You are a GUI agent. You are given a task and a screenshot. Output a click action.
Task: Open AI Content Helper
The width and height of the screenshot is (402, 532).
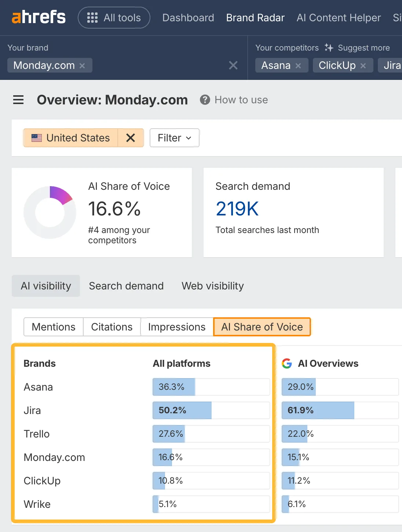tap(338, 18)
